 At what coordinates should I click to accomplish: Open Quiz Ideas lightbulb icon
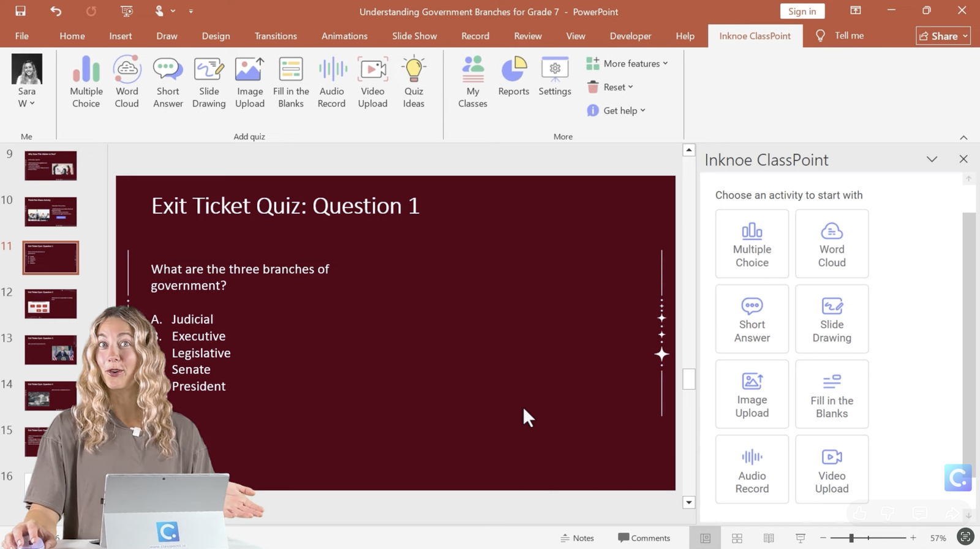click(x=413, y=82)
